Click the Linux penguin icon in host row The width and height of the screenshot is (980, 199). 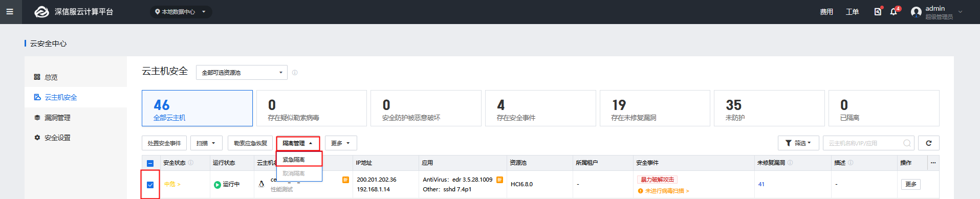262,184
